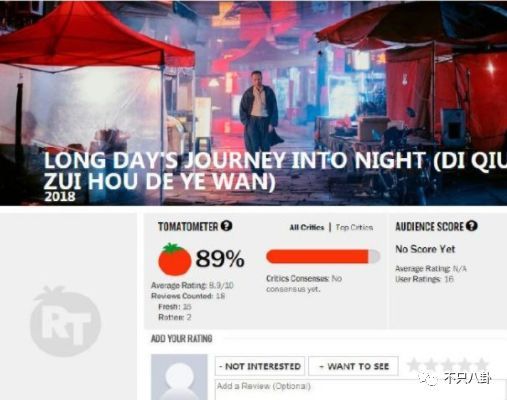Click the Want to See button

coord(354,366)
